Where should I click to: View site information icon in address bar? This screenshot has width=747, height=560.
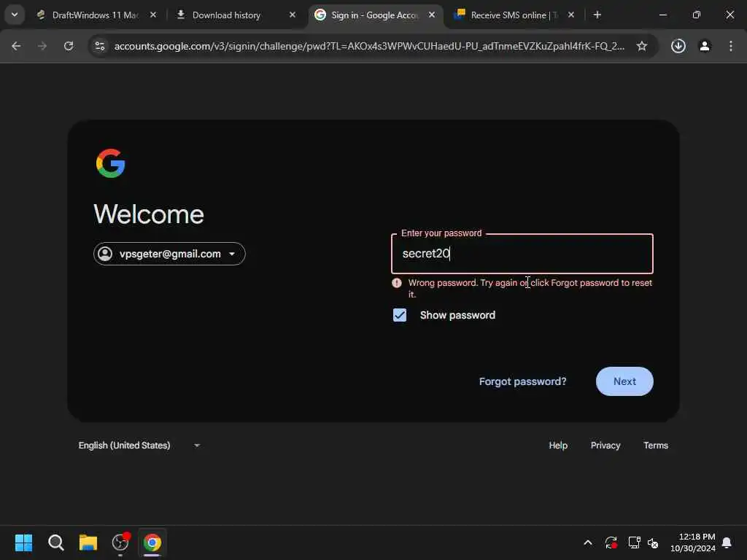pyautogui.click(x=99, y=46)
